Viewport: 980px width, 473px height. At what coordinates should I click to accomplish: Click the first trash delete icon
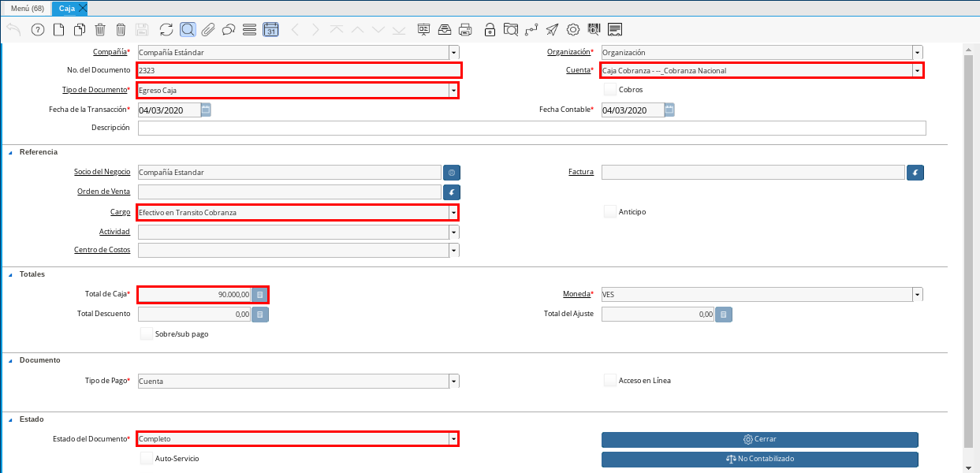pos(100,30)
